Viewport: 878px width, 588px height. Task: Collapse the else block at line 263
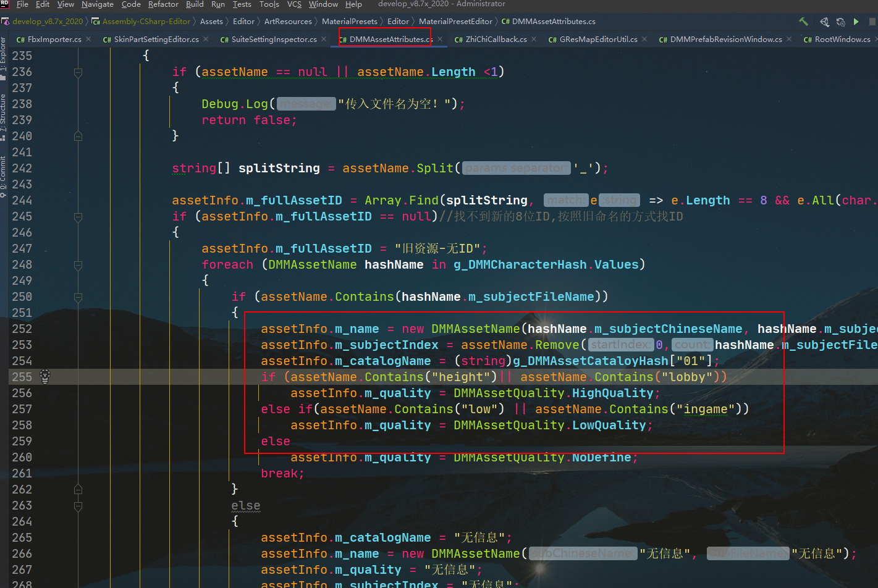click(x=78, y=506)
